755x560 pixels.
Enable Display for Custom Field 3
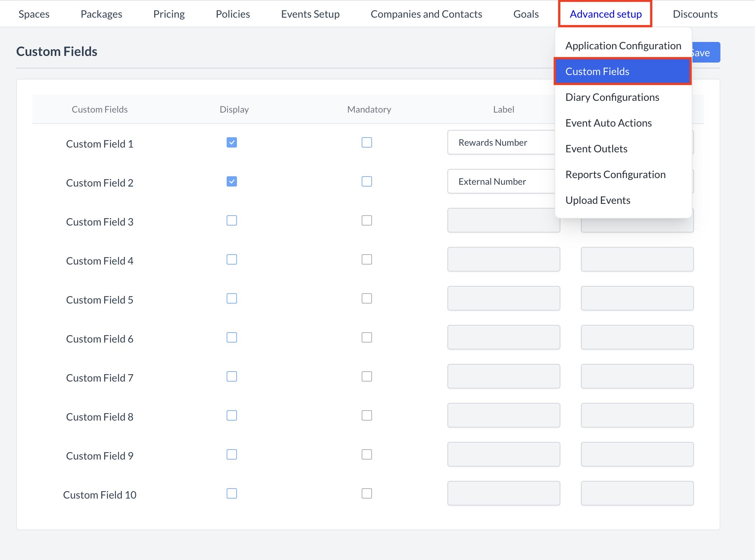pyautogui.click(x=231, y=220)
